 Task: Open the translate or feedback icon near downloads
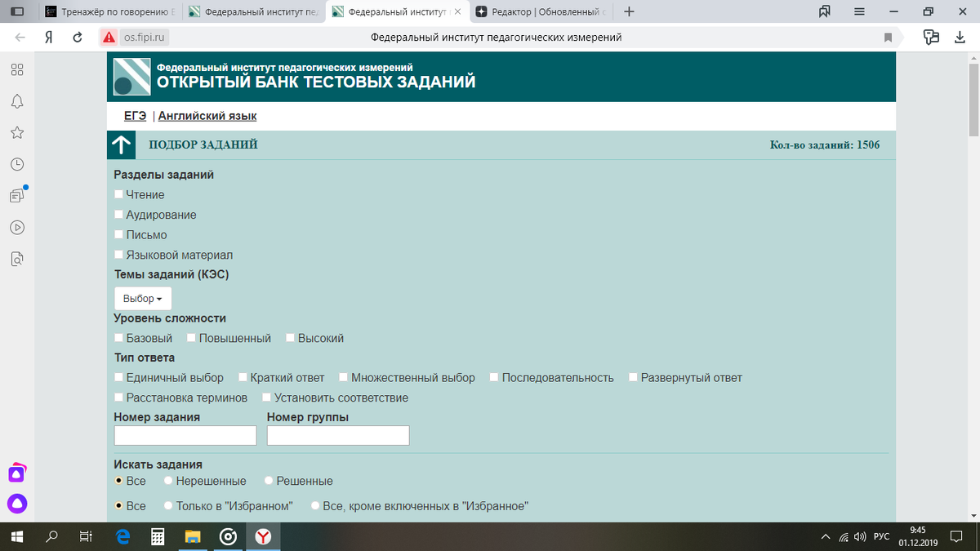pyautogui.click(x=931, y=37)
